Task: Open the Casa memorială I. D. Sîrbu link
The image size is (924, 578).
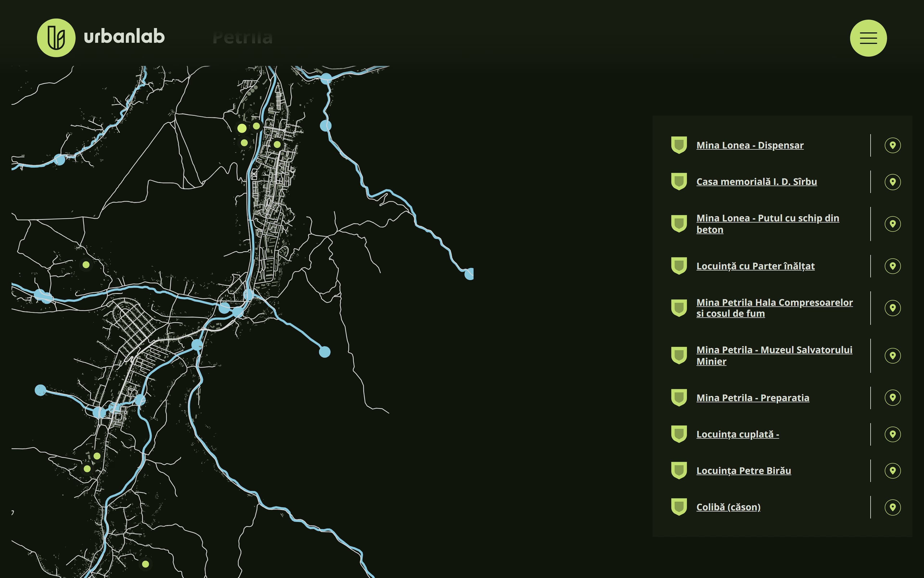Action: [x=756, y=182]
